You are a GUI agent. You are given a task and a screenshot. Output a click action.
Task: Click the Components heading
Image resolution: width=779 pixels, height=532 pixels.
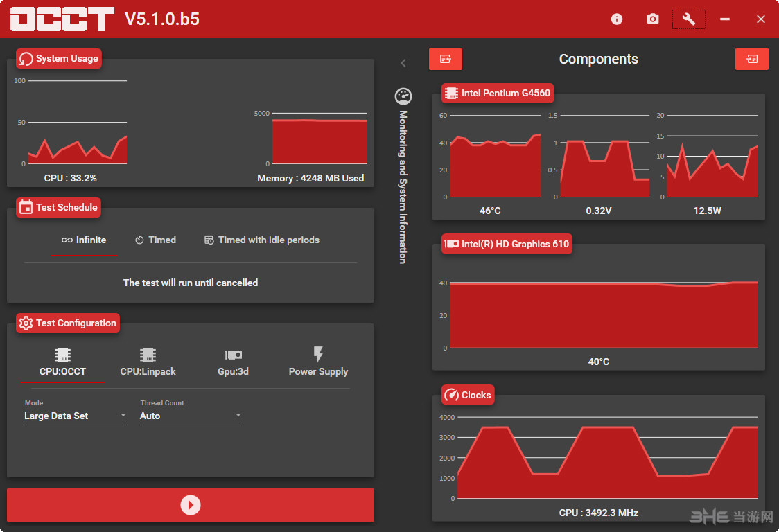[599, 59]
